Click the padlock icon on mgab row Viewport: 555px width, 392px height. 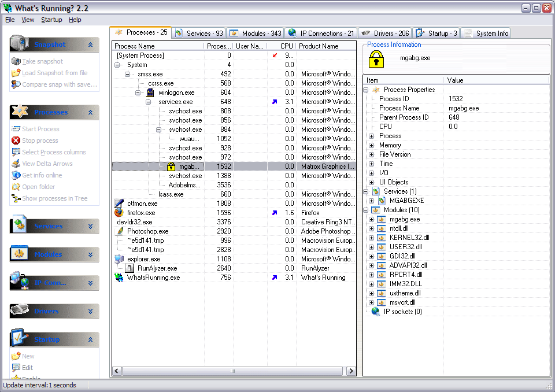(x=171, y=166)
